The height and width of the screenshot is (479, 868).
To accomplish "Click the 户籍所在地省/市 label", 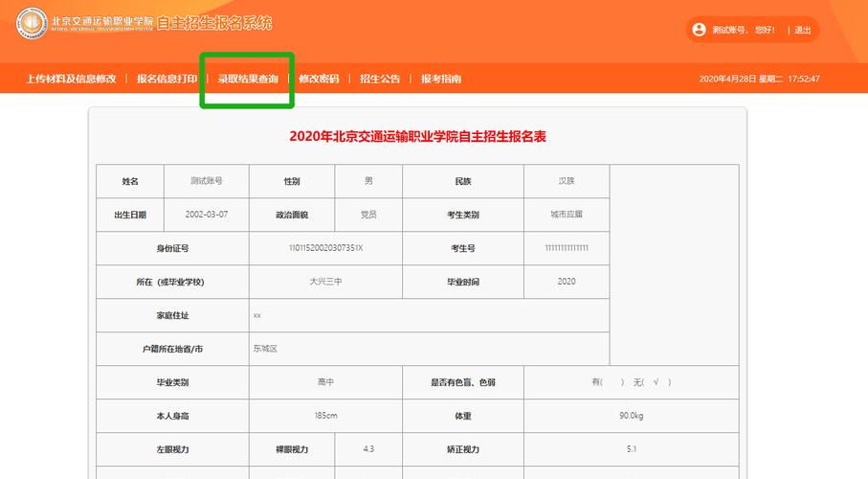I will pos(172,349).
